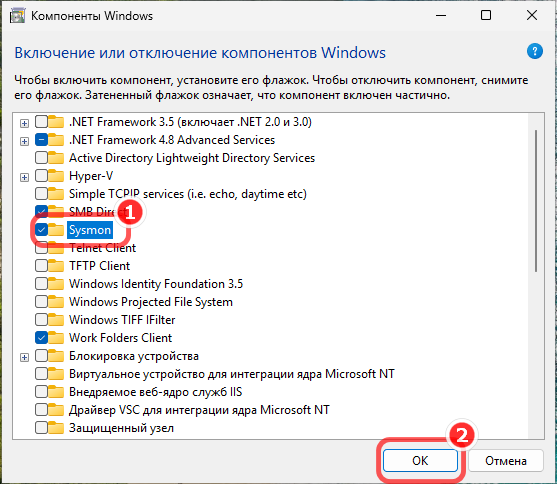The width and height of the screenshot is (557, 484).
Task: Confirm changes with the OK button
Action: pyautogui.click(x=420, y=461)
